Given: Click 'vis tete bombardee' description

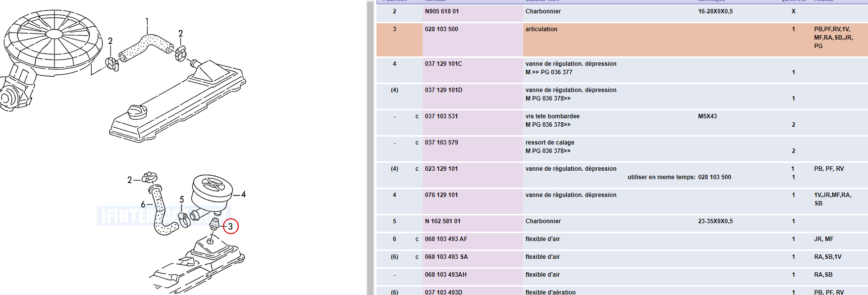Looking at the screenshot, I should click(x=552, y=116).
